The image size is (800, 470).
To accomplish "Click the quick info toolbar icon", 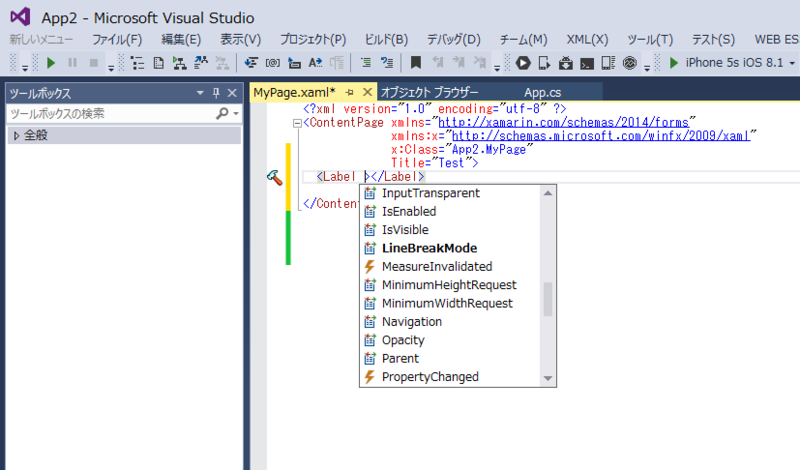I will [294, 63].
